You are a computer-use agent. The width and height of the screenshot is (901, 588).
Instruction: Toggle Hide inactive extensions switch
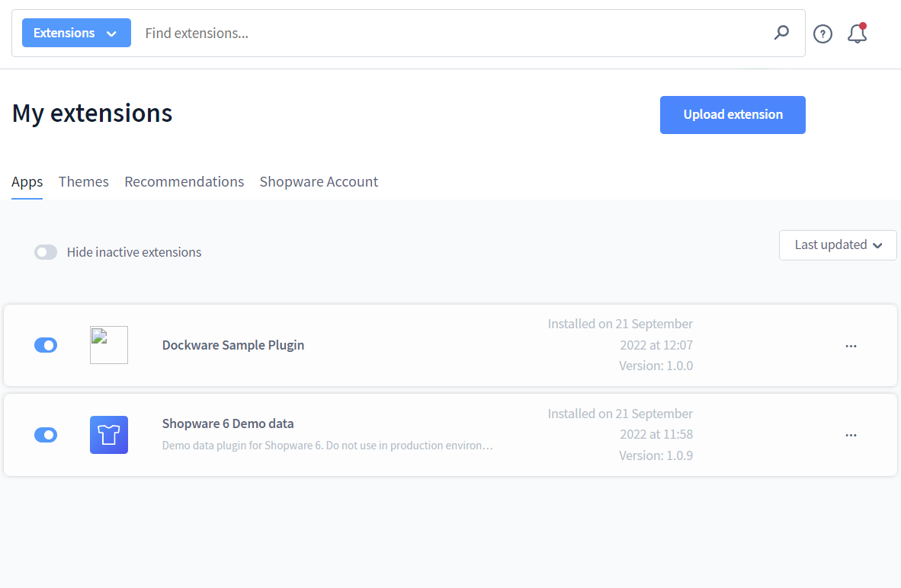click(46, 252)
